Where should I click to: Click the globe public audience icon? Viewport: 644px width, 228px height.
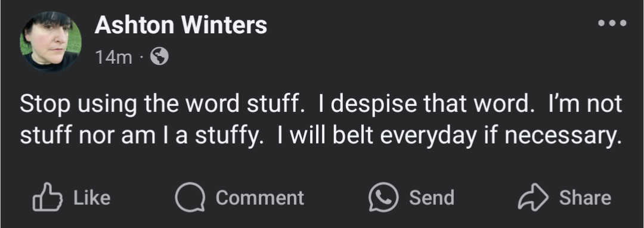(x=159, y=57)
